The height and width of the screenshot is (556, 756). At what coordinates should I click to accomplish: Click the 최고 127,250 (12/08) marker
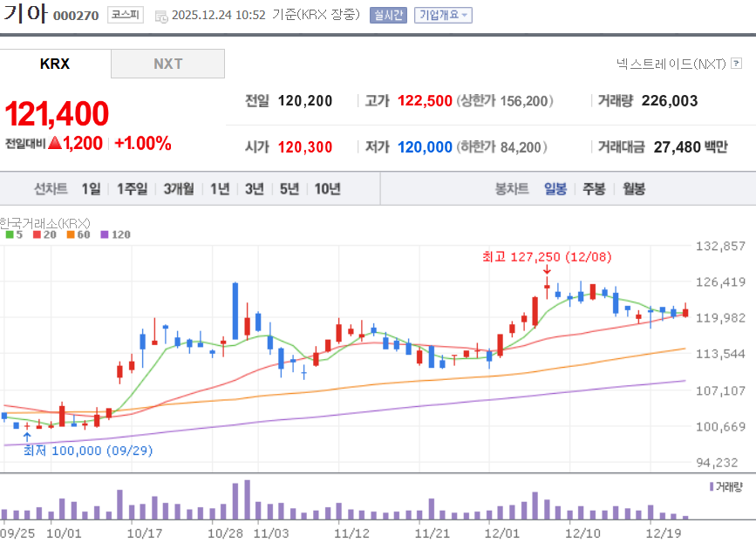pyautogui.click(x=547, y=257)
